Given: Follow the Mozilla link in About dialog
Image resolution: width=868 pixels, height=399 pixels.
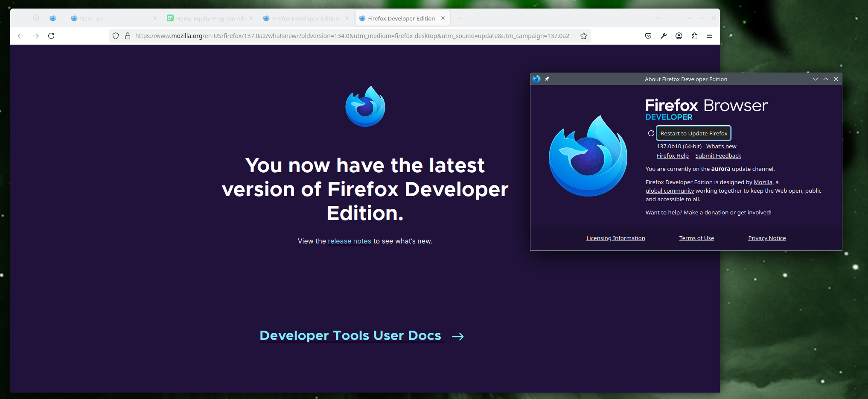Looking at the screenshot, I should 763,182.
